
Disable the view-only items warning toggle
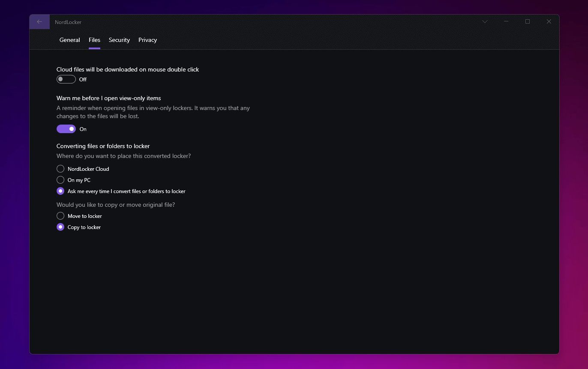pyautogui.click(x=66, y=129)
